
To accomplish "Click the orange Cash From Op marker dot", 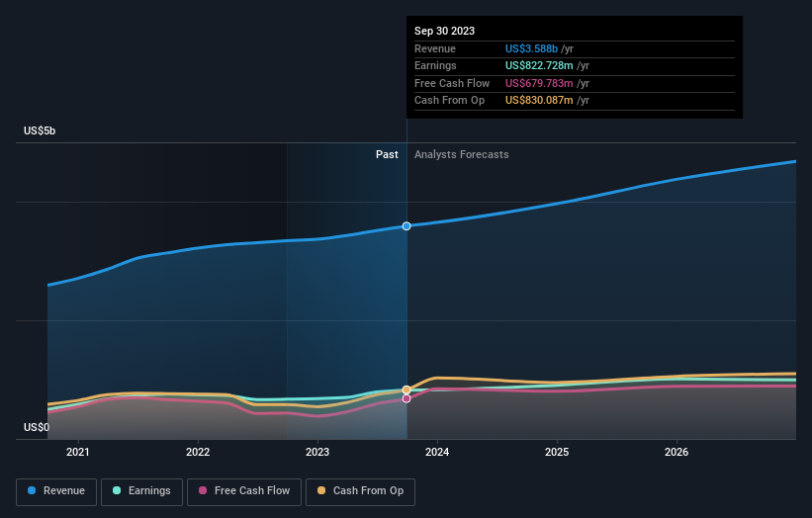I will tap(406, 389).
